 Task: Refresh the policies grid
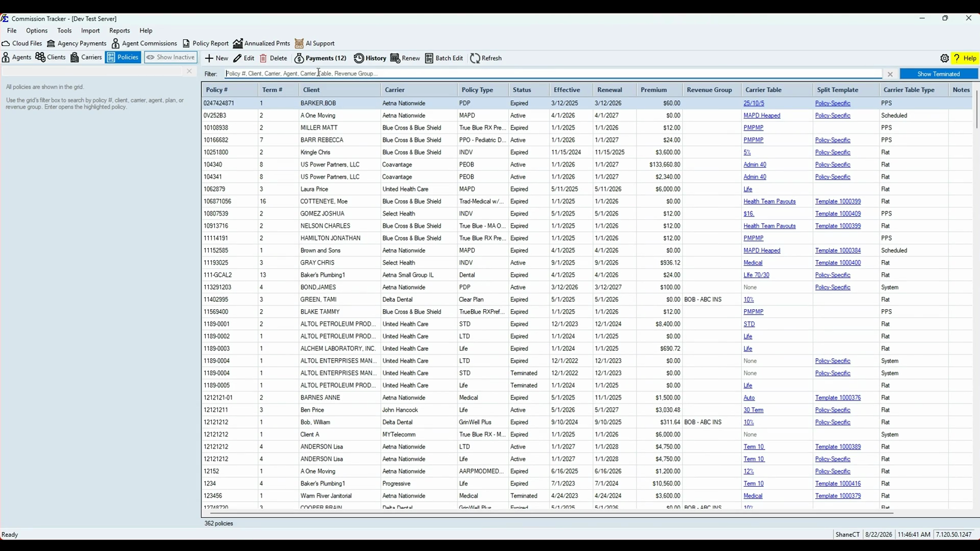(486, 58)
